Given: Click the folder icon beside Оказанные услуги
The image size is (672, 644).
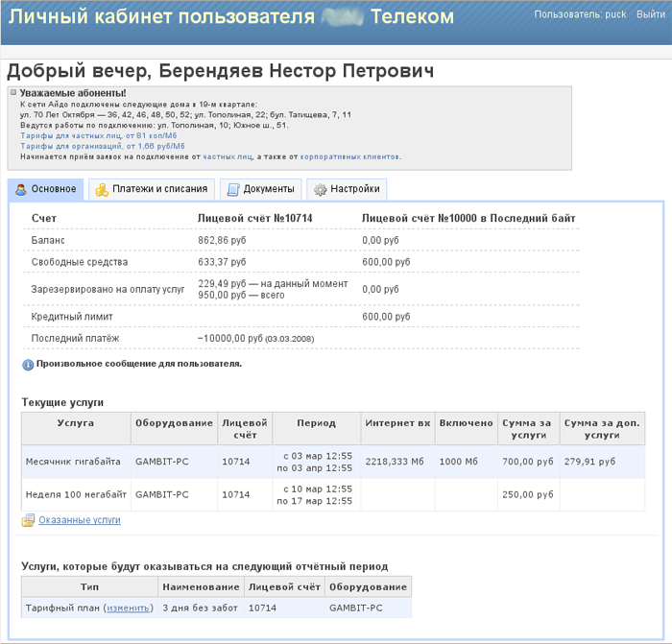Looking at the screenshot, I should [x=29, y=520].
